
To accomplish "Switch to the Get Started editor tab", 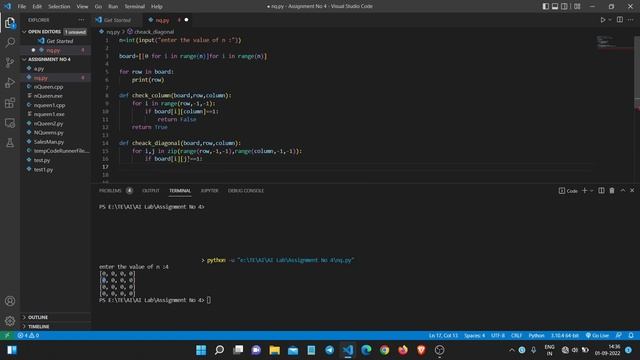I will click(x=117, y=20).
